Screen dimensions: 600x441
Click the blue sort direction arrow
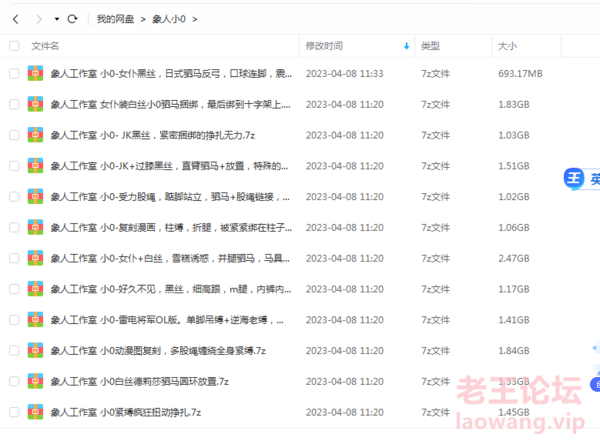point(406,46)
